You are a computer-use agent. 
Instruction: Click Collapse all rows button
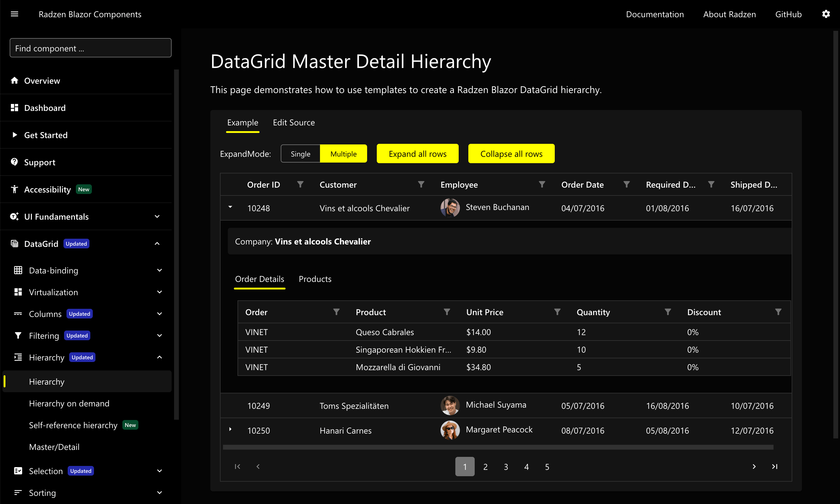(x=511, y=153)
